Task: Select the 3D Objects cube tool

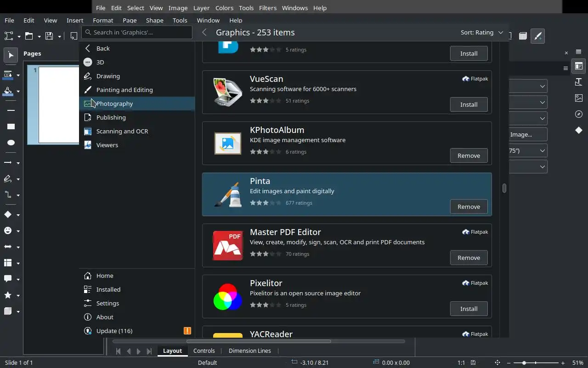Action: click(x=8, y=311)
